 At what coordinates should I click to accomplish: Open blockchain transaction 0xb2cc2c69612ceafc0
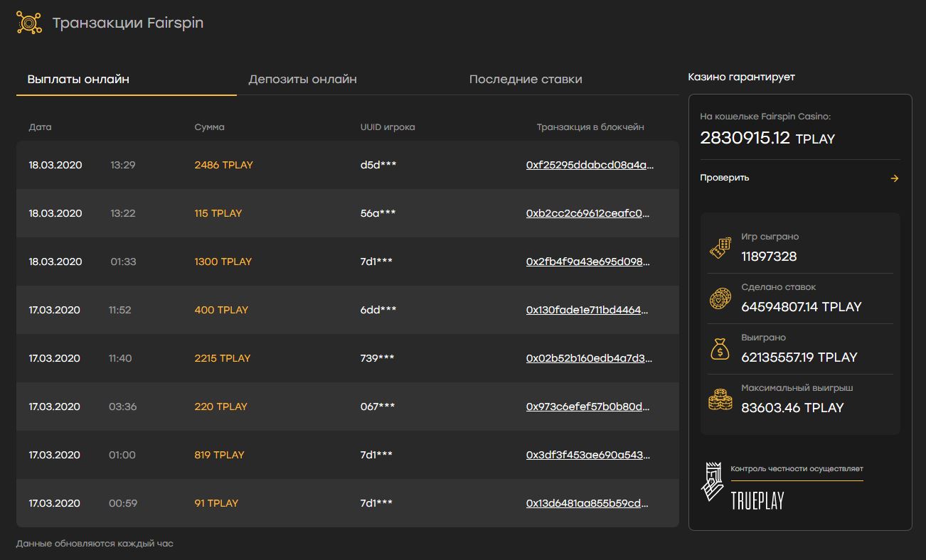tap(587, 213)
